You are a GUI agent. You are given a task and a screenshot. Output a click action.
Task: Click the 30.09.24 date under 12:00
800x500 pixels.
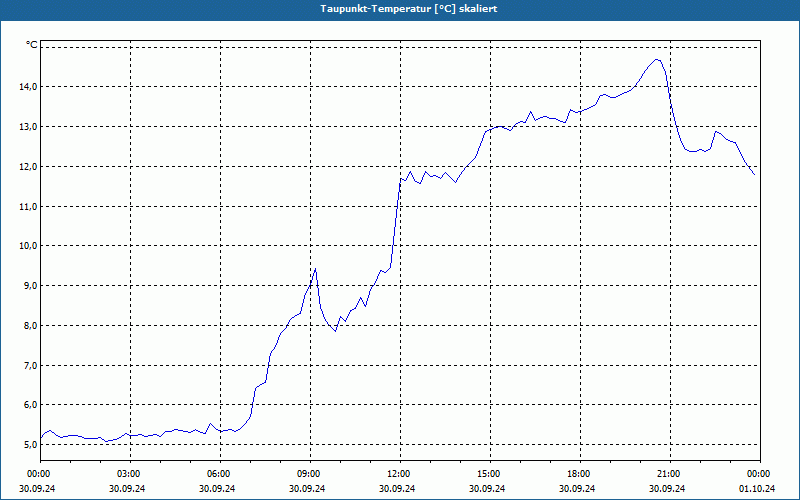(397, 488)
